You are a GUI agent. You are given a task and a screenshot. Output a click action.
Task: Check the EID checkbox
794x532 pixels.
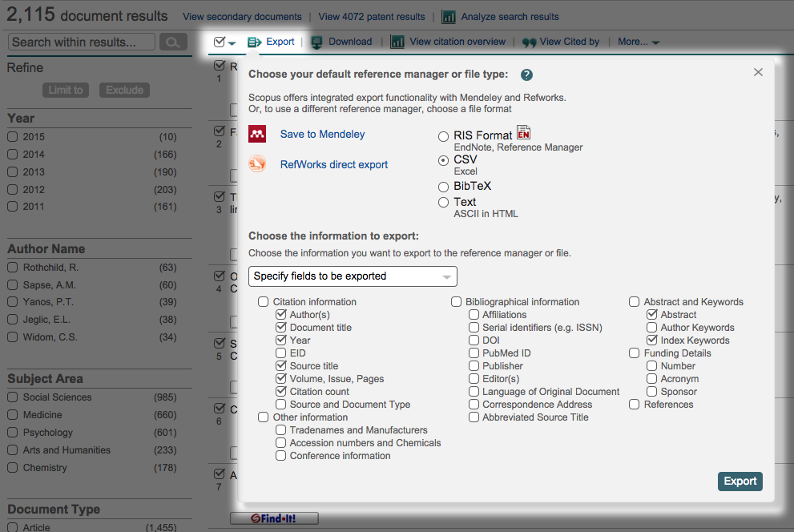[280, 353]
